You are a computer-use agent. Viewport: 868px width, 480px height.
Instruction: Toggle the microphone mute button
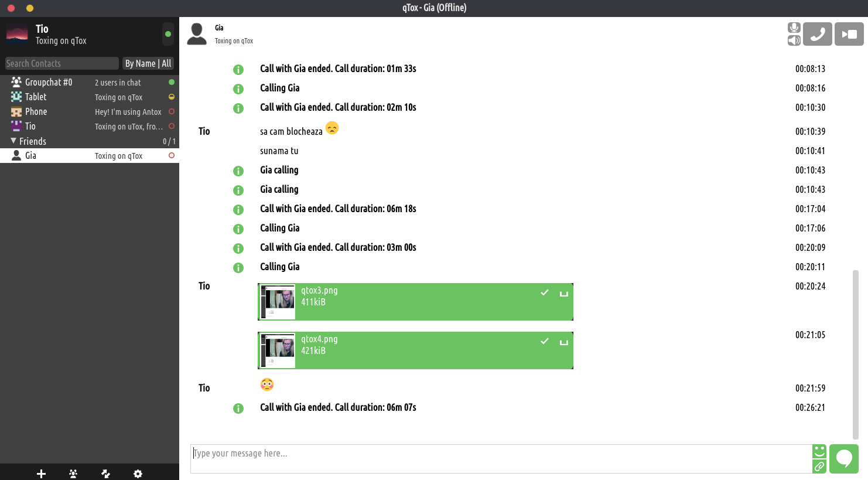(x=794, y=28)
